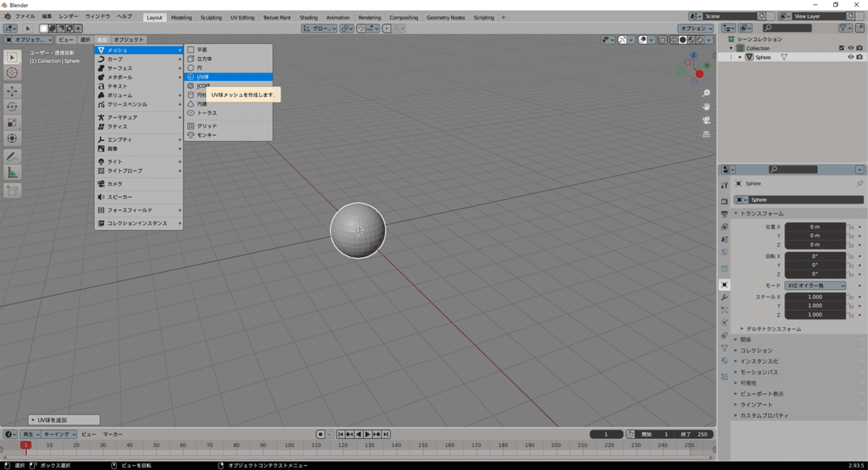Click the Scale Z value field
Image resolution: width=868 pixels, height=470 pixels.
tap(815, 315)
